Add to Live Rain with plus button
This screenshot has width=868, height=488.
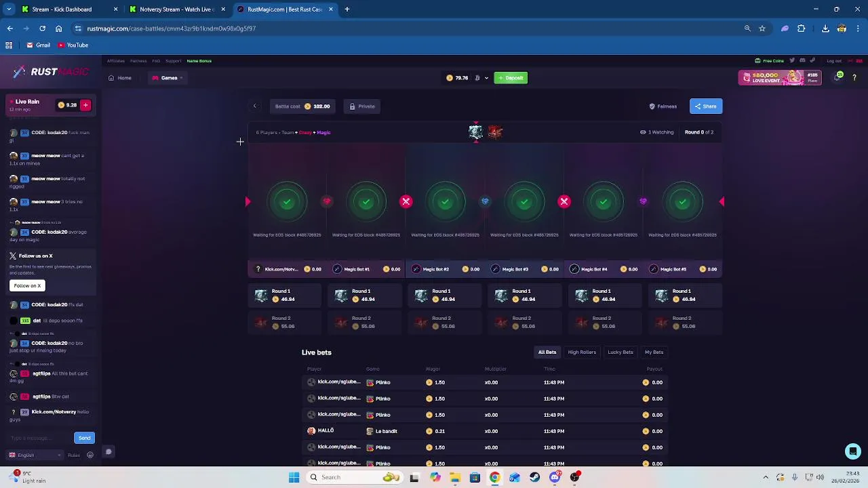pyautogui.click(x=85, y=105)
